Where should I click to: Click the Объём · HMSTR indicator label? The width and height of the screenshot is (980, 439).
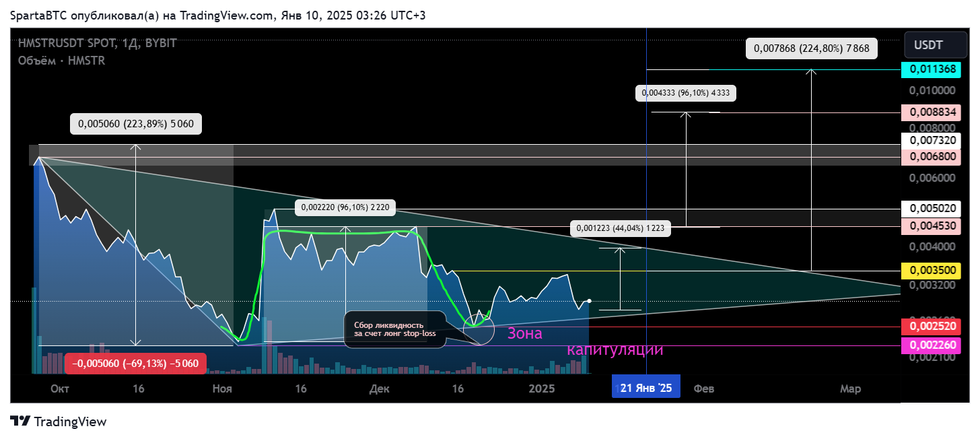pyautogui.click(x=61, y=61)
